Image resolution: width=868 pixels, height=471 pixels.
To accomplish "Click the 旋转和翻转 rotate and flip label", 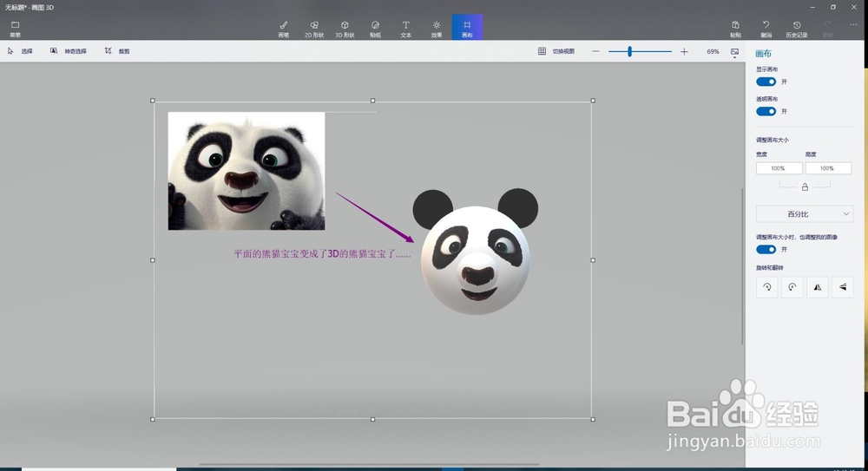I will tap(769, 268).
